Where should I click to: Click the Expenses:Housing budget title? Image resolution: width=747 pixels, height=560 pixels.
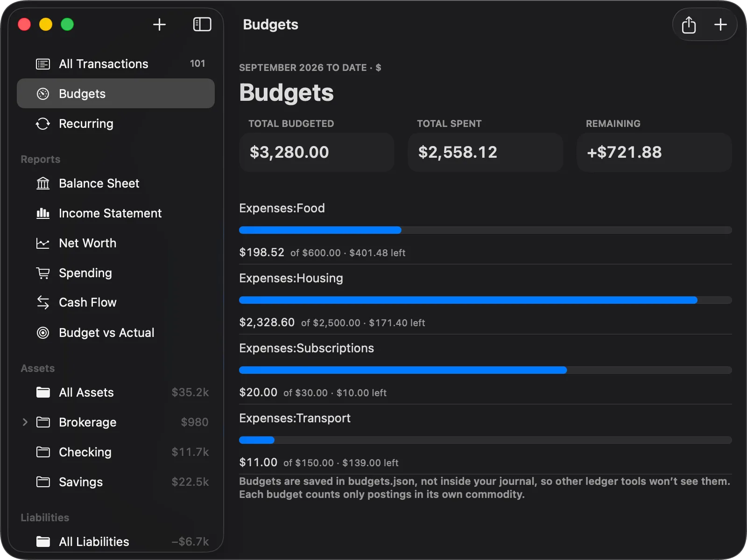pyautogui.click(x=291, y=278)
